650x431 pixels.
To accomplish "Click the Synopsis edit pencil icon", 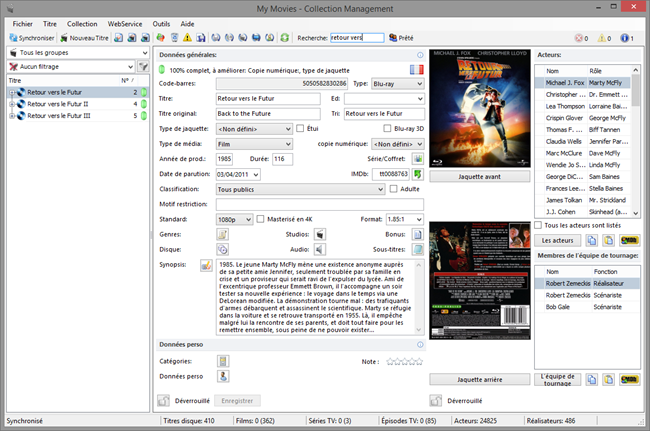I will tap(206, 265).
